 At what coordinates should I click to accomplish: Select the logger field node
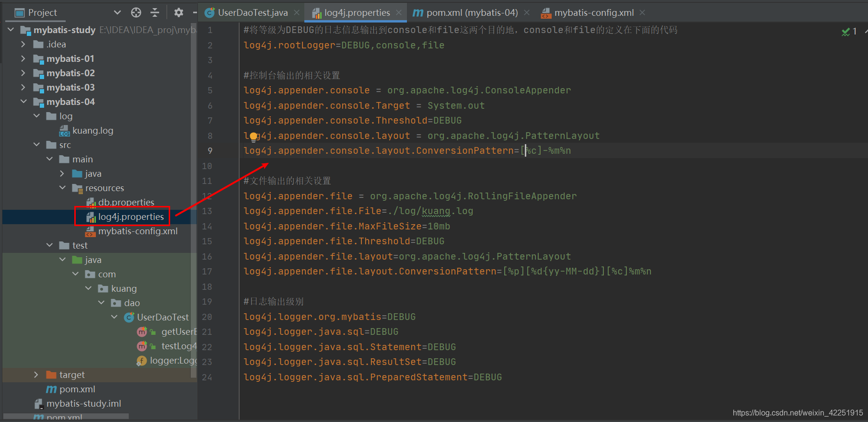[173, 360]
